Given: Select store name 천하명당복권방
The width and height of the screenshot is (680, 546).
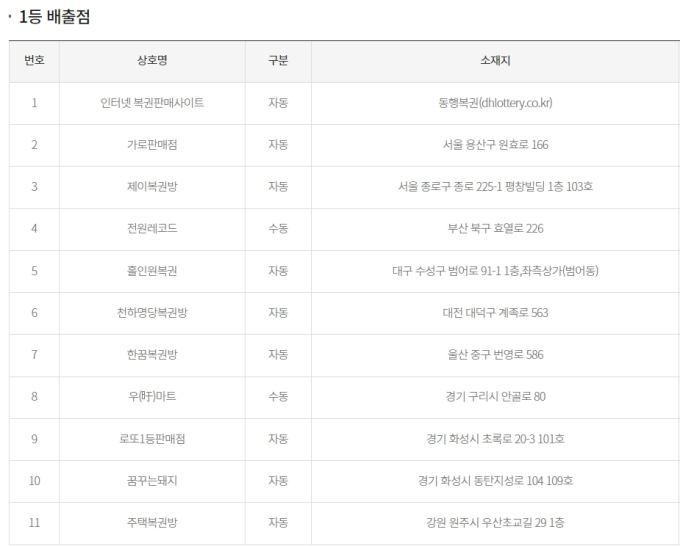Looking at the screenshot, I should pos(152,313).
